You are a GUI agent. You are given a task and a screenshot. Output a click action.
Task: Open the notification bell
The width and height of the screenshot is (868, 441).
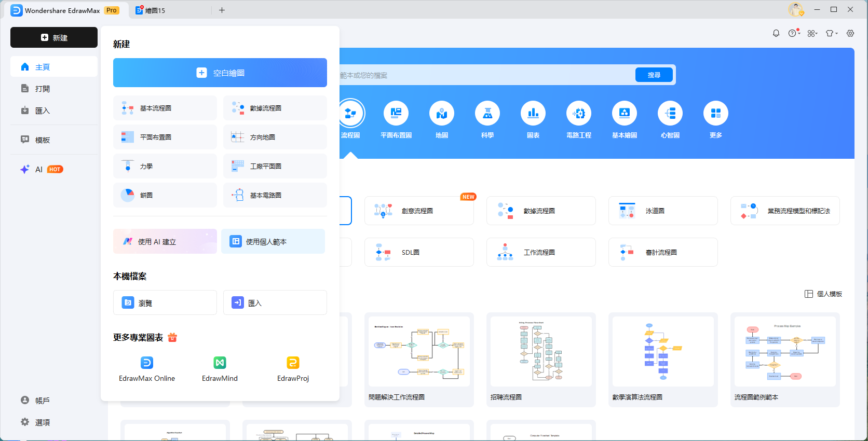point(776,33)
